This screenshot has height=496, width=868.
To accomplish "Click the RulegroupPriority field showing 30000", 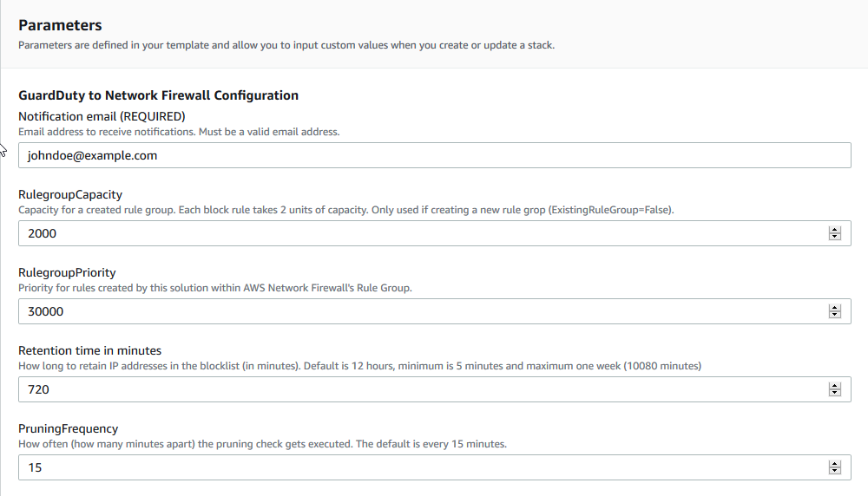I will pyautogui.click(x=435, y=311).
